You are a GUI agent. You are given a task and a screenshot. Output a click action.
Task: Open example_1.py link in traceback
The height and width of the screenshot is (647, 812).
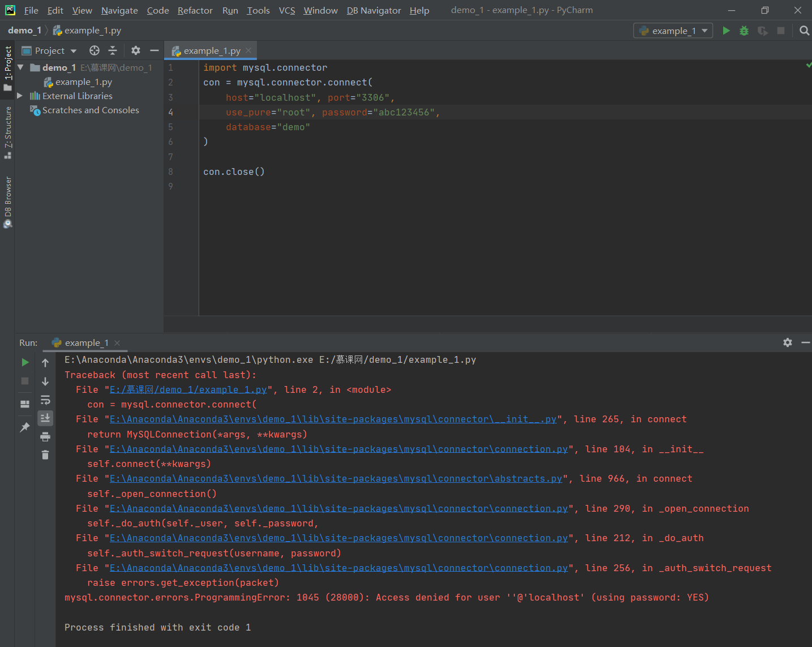[188, 389]
